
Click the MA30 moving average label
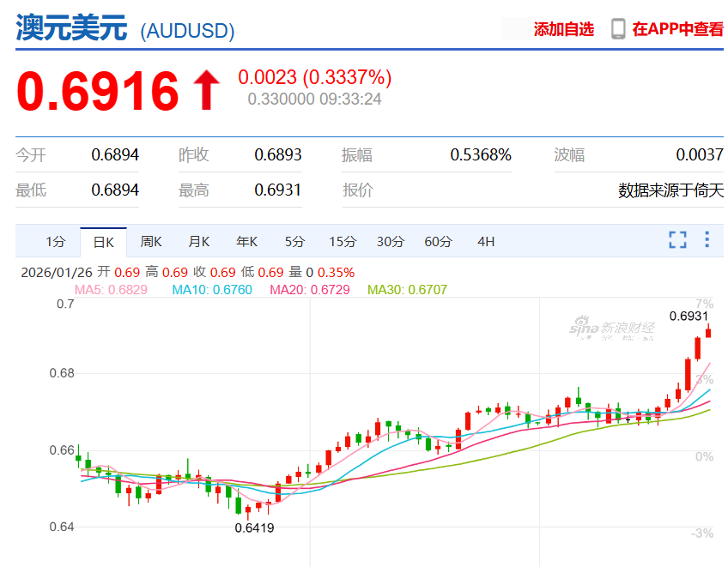[x=407, y=290]
